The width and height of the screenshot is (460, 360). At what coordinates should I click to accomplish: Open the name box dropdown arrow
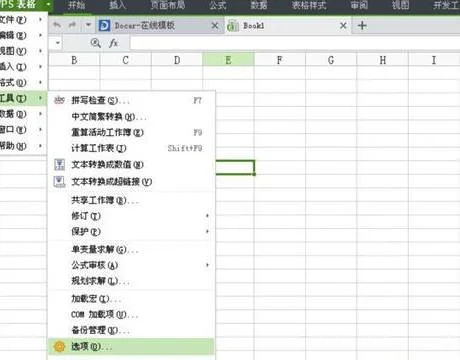pos(58,43)
